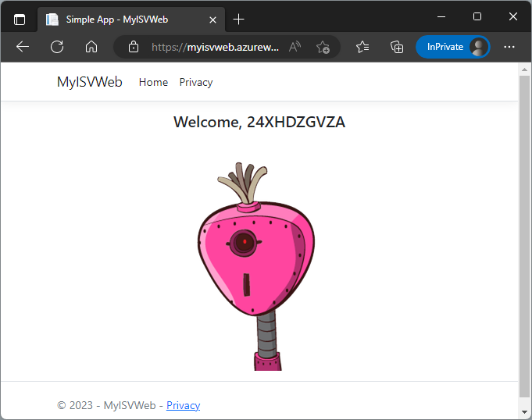Open the InPrivate profile button
532x420 pixels.
pyautogui.click(x=452, y=47)
